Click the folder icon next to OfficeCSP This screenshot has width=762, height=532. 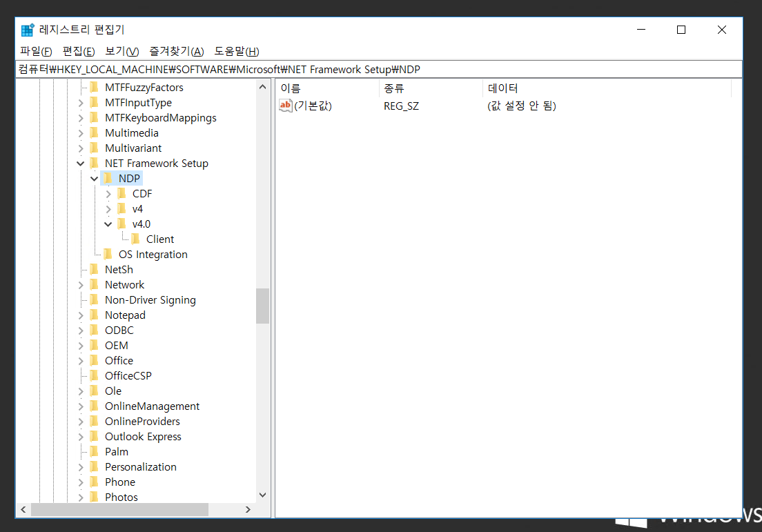(95, 375)
